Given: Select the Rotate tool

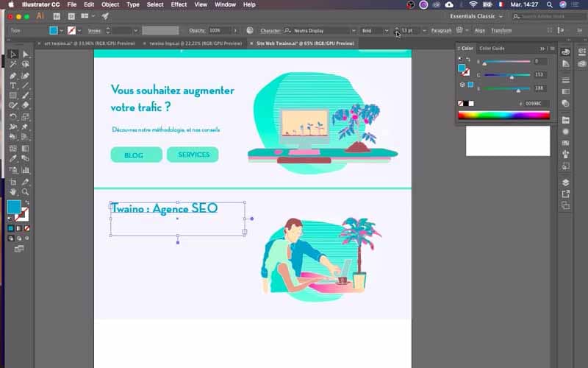Looking at the screenshot, I should [x=12, y=117].
